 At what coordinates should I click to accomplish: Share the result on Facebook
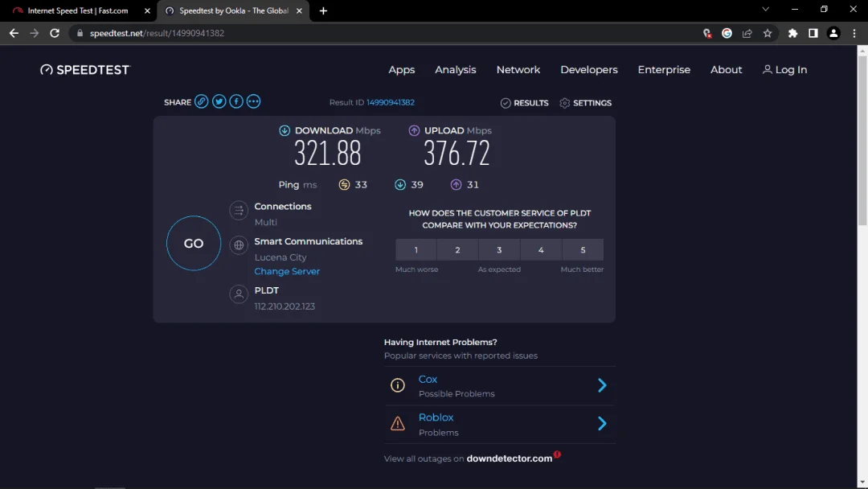tap(236, 101)
